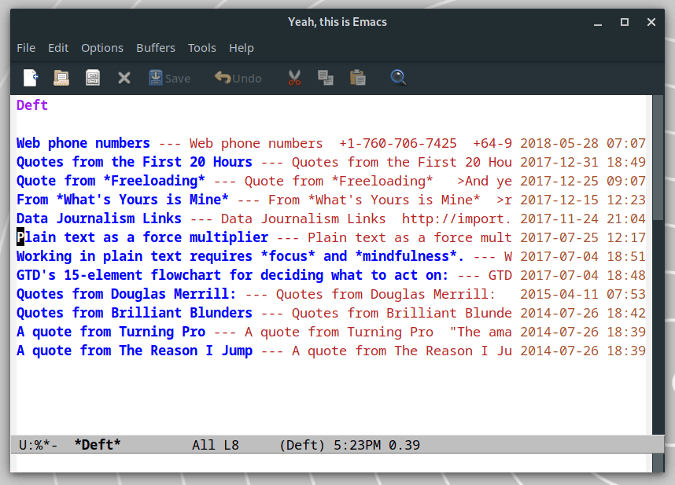Viewport: 675px width, 485px height.
Task: Start a search with the magnifier icon
Action: point(398,78)
